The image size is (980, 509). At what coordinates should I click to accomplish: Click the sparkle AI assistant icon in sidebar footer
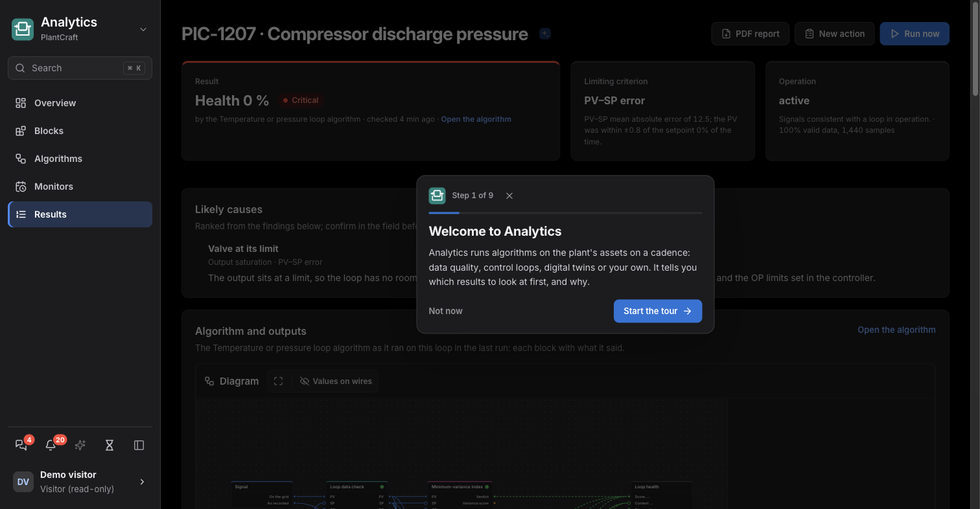click(x=80, y=445)
